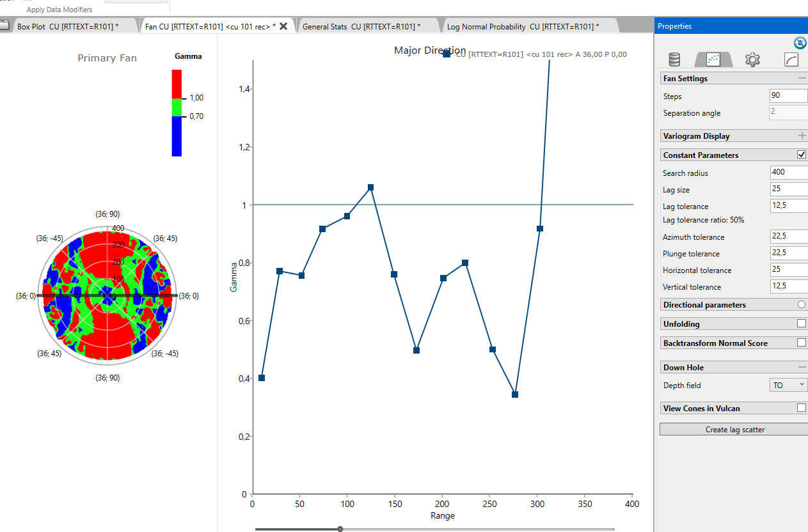Click Apply Data Modifiers label
Viewport: 808px width, 532px height.
(x=59, y=10)
